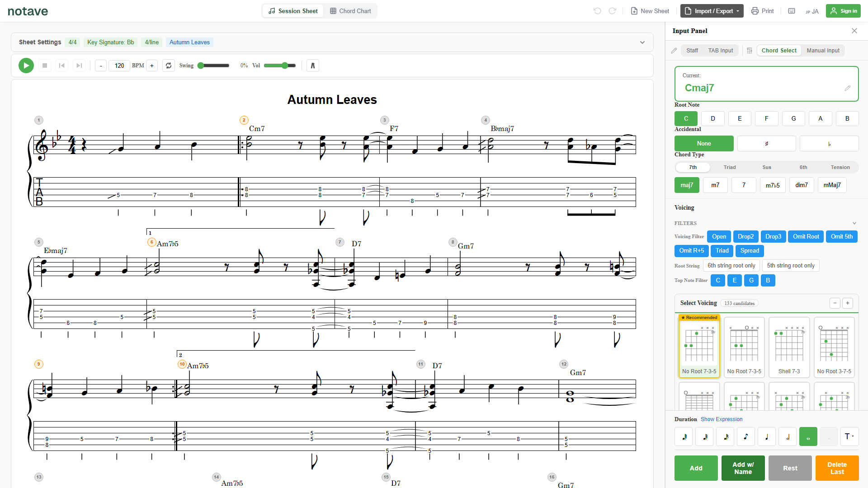Image resolution: width=868 pixels, height=488 pixels.
Task: Increase BPM with the plus button
Action: (x=152, y=66)
